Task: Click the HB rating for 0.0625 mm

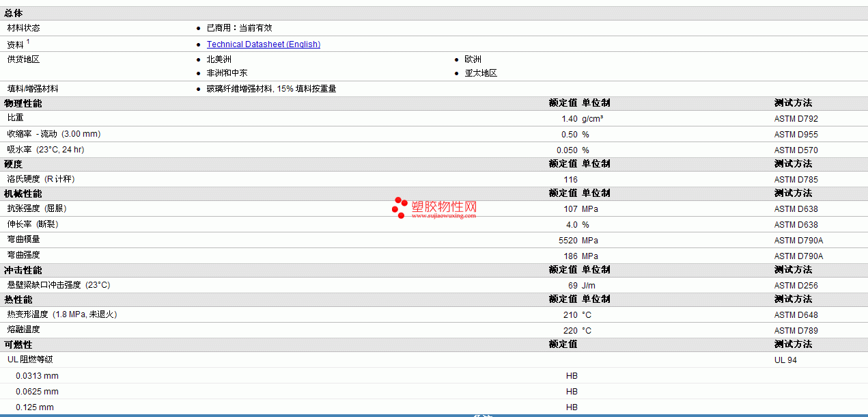Action: (572, 392)
